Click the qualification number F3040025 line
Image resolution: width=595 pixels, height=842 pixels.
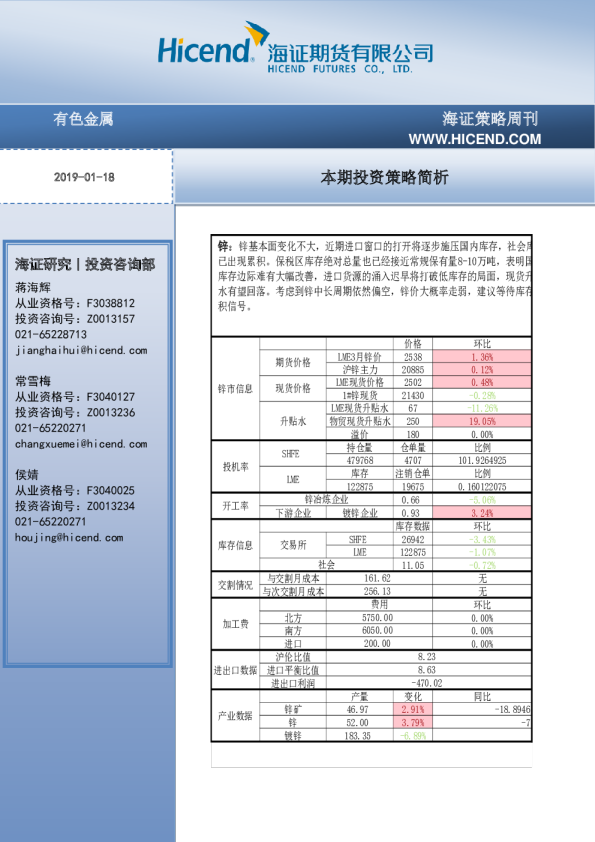(75, 490)
